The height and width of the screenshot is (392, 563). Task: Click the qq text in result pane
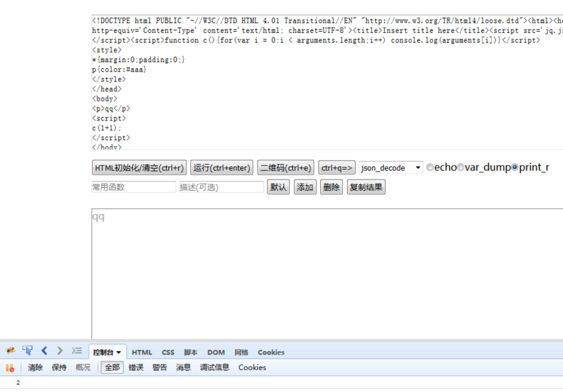pos(99,217)
